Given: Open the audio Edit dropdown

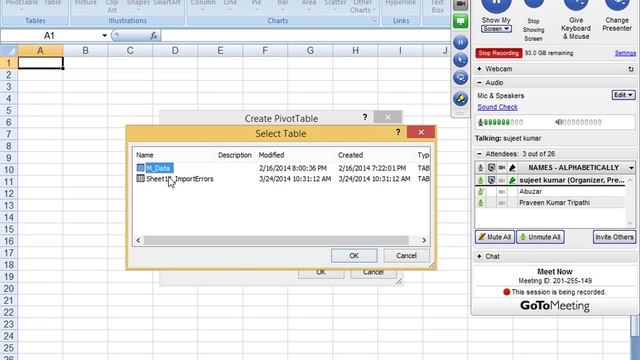Looking at the screenshot, I should [623, 95].
